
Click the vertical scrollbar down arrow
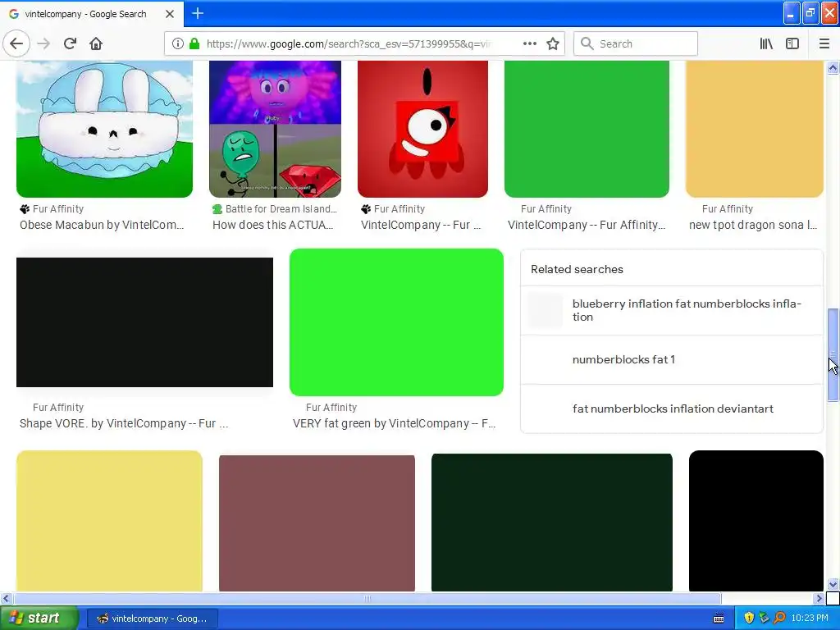pos(833,584)
